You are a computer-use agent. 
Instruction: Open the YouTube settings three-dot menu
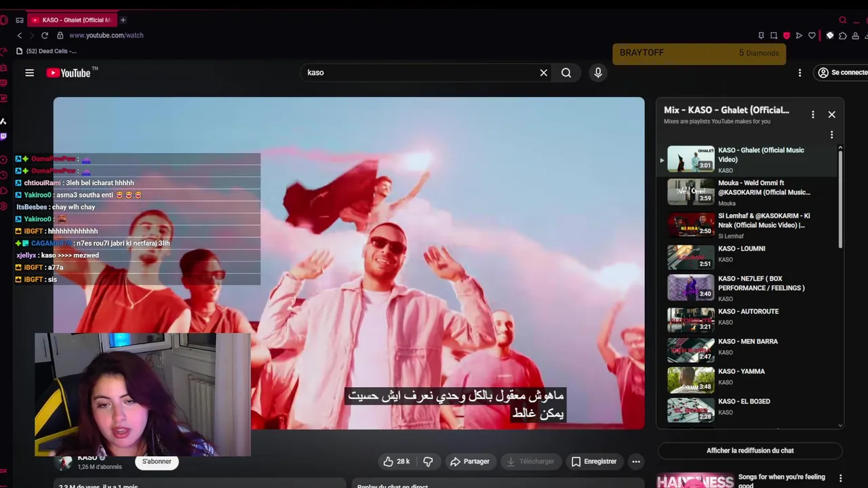[x=800, y=73]
